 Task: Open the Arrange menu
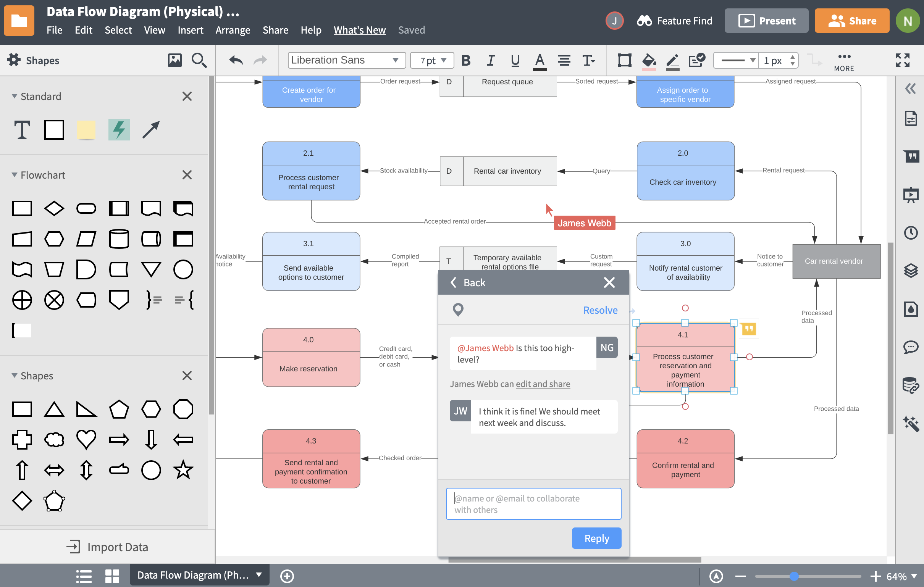point(233,30)
